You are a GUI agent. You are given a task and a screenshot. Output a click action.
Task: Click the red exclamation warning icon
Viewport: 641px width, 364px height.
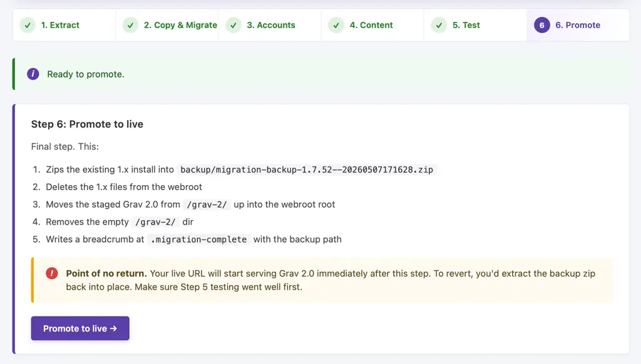[52, 273]
